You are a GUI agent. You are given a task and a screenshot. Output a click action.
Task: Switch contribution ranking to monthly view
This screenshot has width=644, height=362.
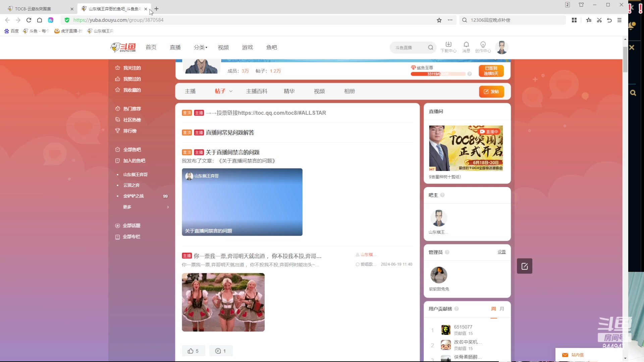coord(502,309)
